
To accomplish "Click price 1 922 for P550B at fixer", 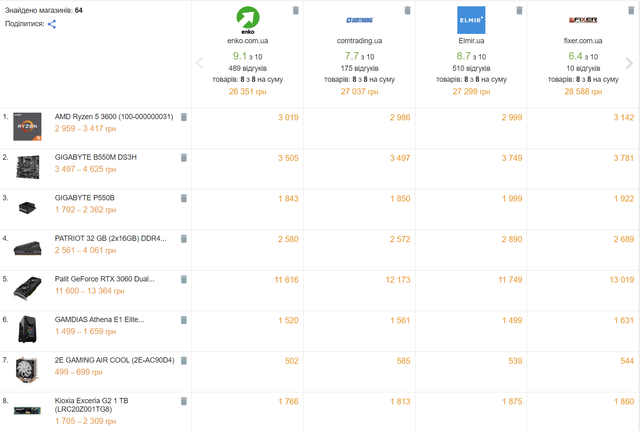I will (624, 199).
